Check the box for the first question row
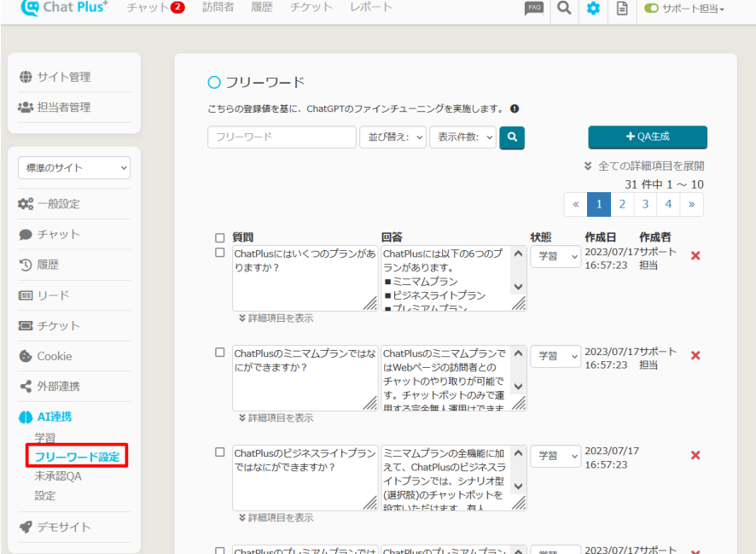756x554 pixels. tap(220, 253)
